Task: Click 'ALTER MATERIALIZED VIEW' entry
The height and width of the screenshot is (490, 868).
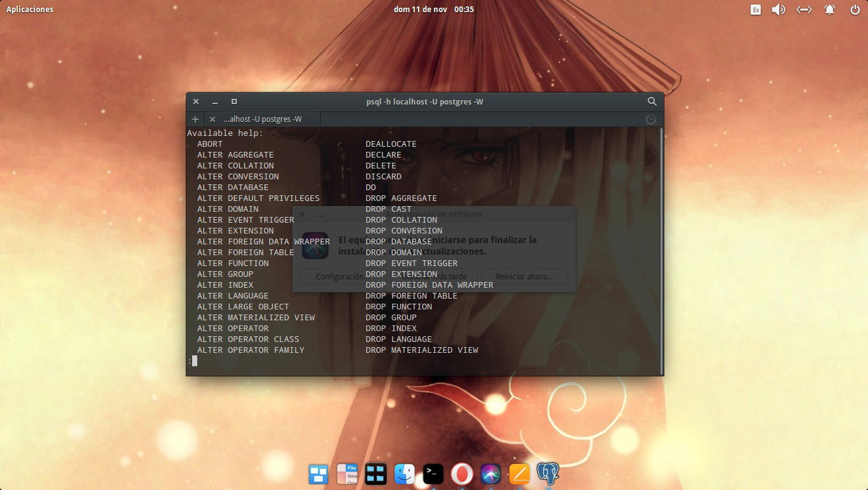Action: [256, 317]
